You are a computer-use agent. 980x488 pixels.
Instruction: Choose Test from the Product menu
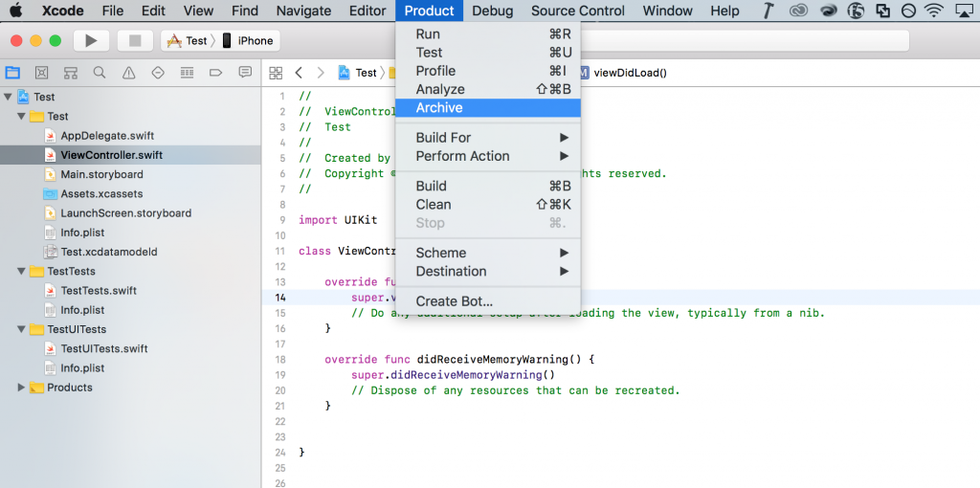[x=488, y=53]
